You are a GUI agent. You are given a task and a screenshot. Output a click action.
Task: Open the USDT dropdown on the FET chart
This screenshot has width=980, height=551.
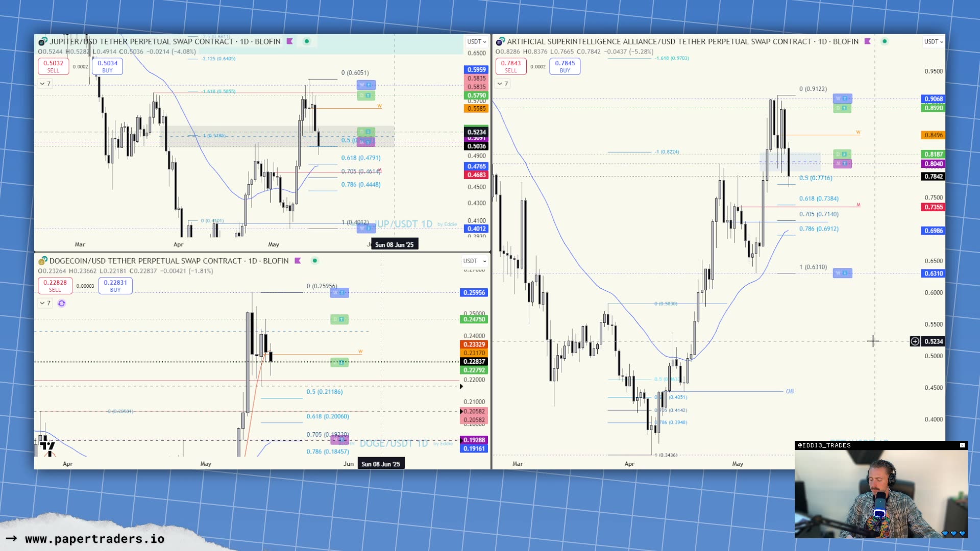coord(933,42)
